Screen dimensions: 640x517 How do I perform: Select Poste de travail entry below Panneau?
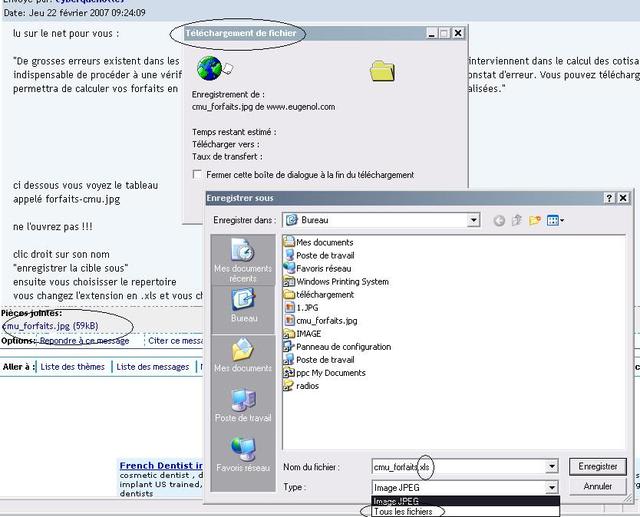pyautogui.click(x=319, y=360)
